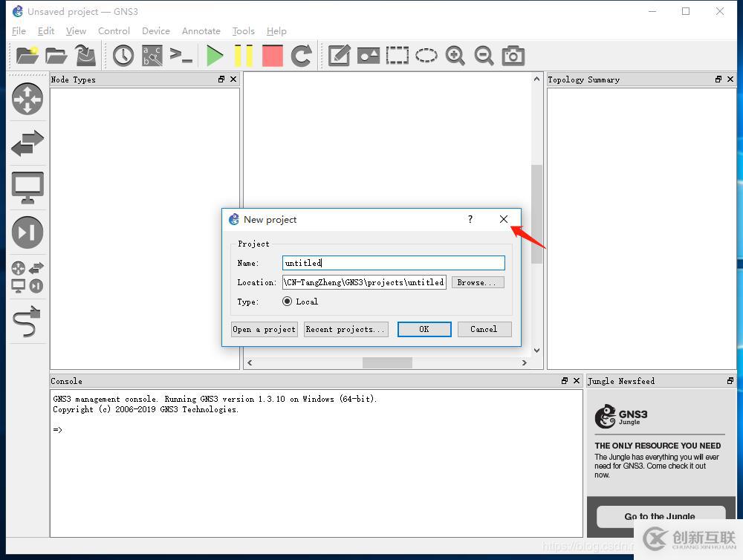Stop all devices with red square
743x560 pixels.
tap(273, 56)
